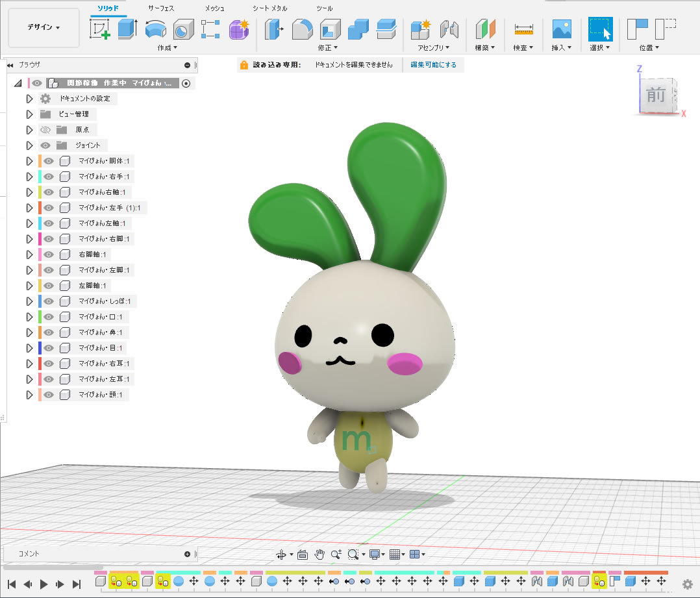Show the 原点 folder using its eye icon

[45, 130]
